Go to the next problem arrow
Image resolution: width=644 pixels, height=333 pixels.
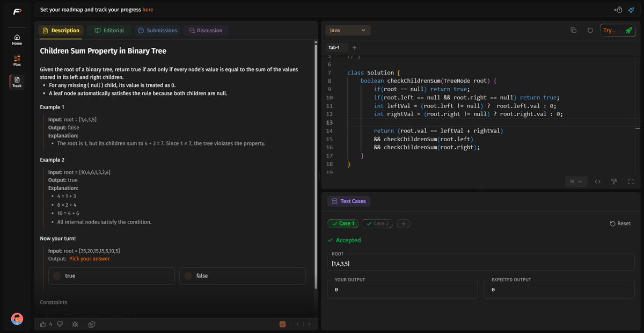[309, 324]
